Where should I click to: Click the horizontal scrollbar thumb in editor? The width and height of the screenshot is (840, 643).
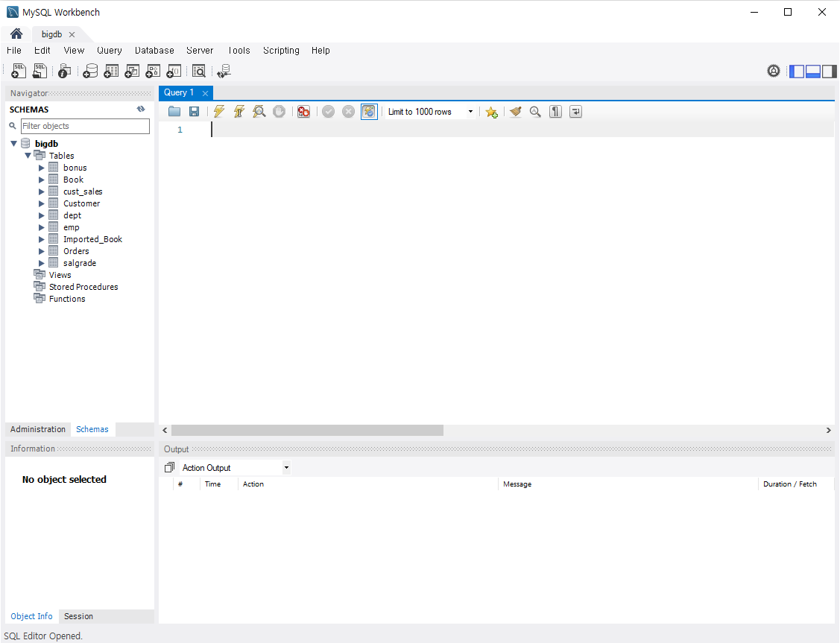pyautogui.click(x=307, y=431)
